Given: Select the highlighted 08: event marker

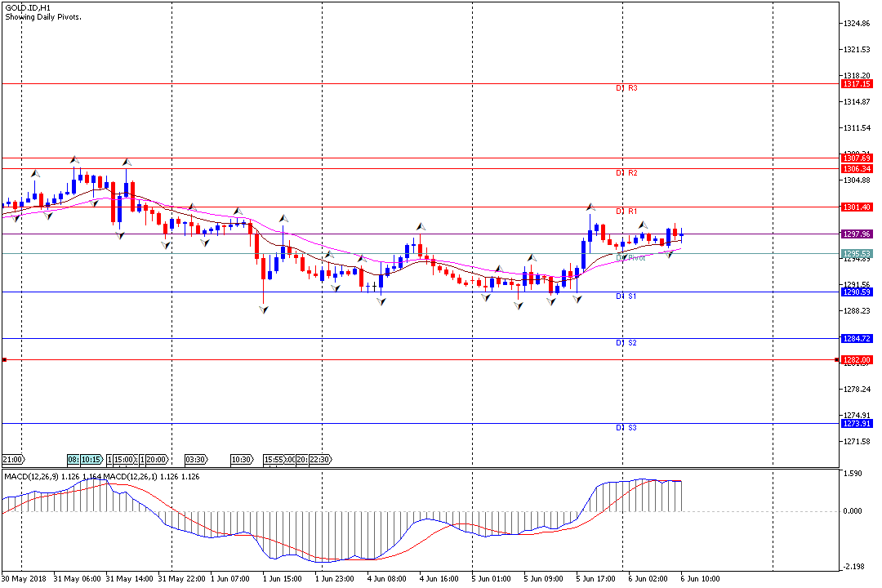Looking at the screenshot, I should (73, 460).
